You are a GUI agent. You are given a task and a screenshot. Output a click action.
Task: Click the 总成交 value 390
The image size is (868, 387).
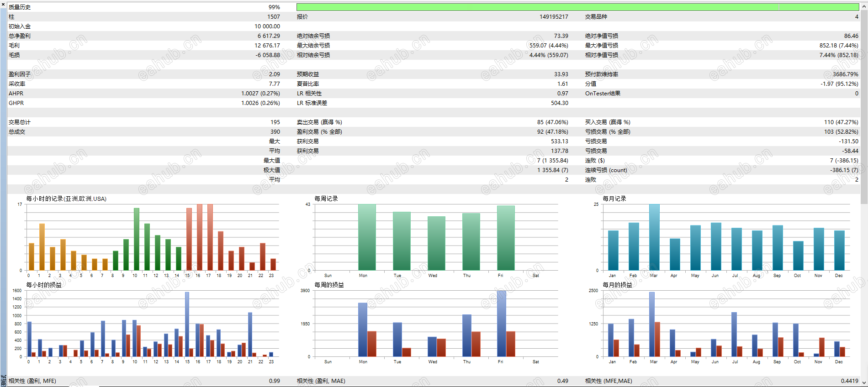tap(275, 132)
